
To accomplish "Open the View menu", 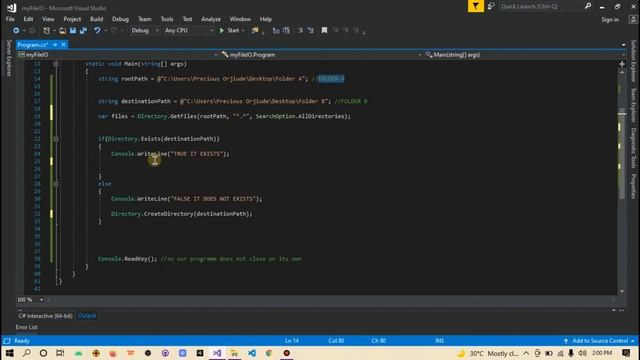I will point(48,19).
